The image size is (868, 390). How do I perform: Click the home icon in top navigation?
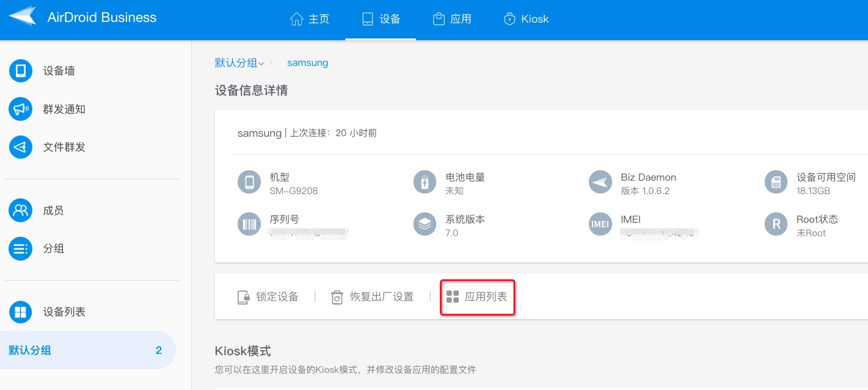[297, 19]
